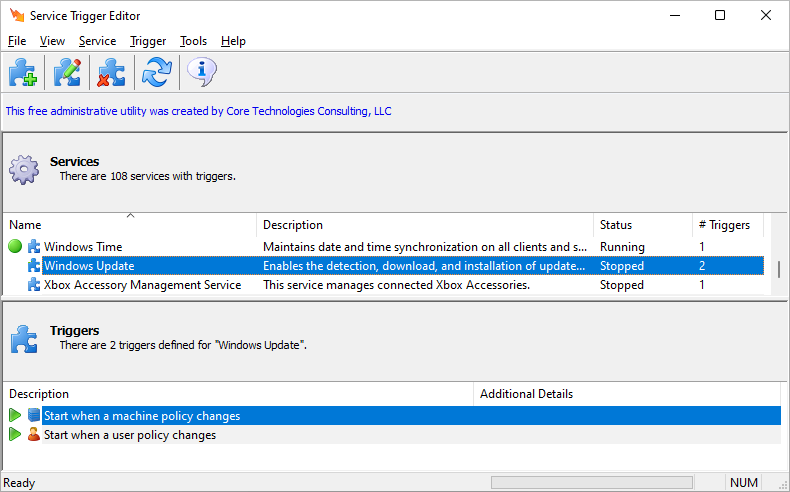Screen dimensions: 790x492
Task: Click the services list vertical scrollbar thumb
Action: click(778, 269)
